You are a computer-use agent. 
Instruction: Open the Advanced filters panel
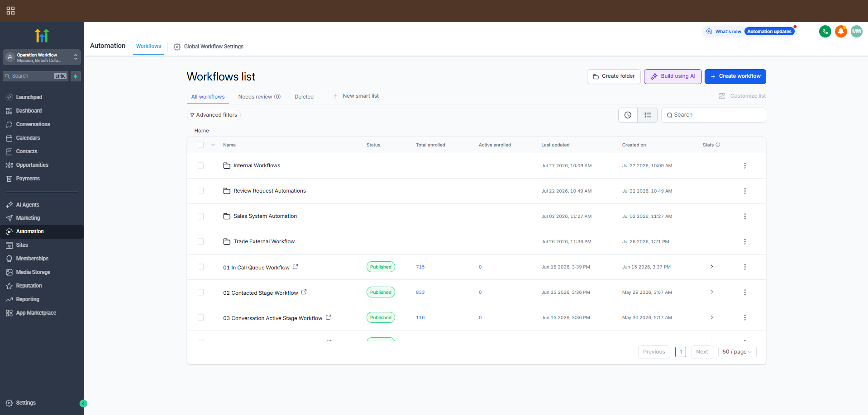[214, 115]
